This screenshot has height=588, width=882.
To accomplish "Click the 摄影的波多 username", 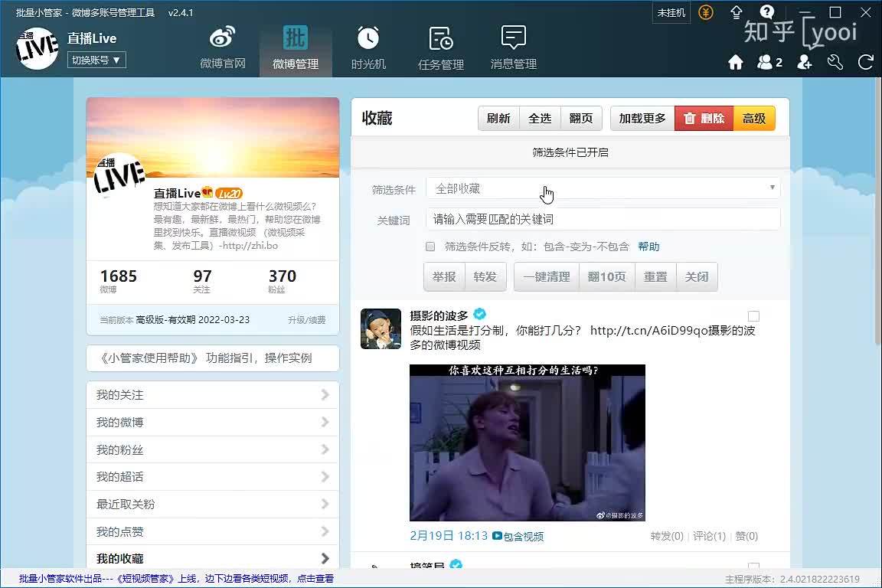I will pos(439,315).
